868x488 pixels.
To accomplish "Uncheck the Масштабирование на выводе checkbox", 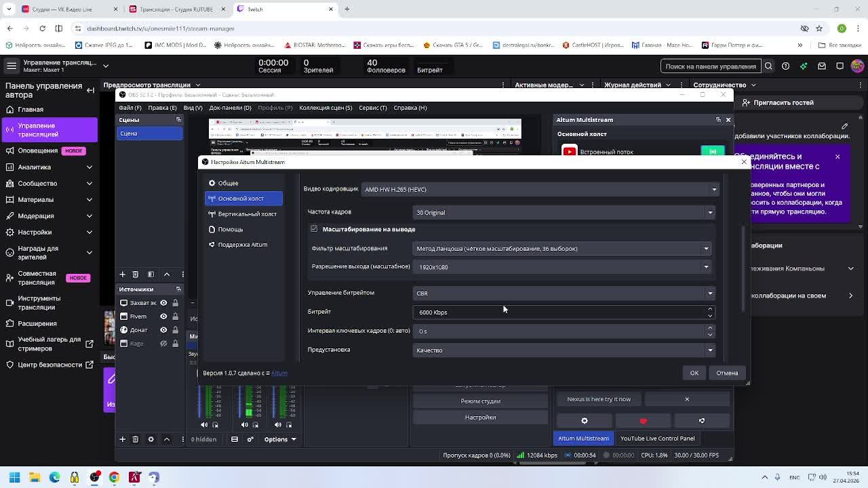I will click(314, 229).
